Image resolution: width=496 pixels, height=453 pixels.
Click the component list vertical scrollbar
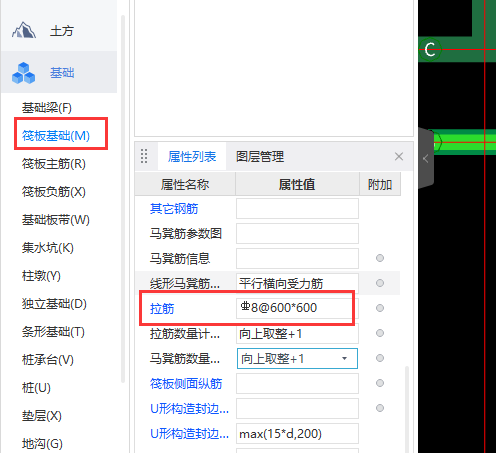click(x=123, y=199)
